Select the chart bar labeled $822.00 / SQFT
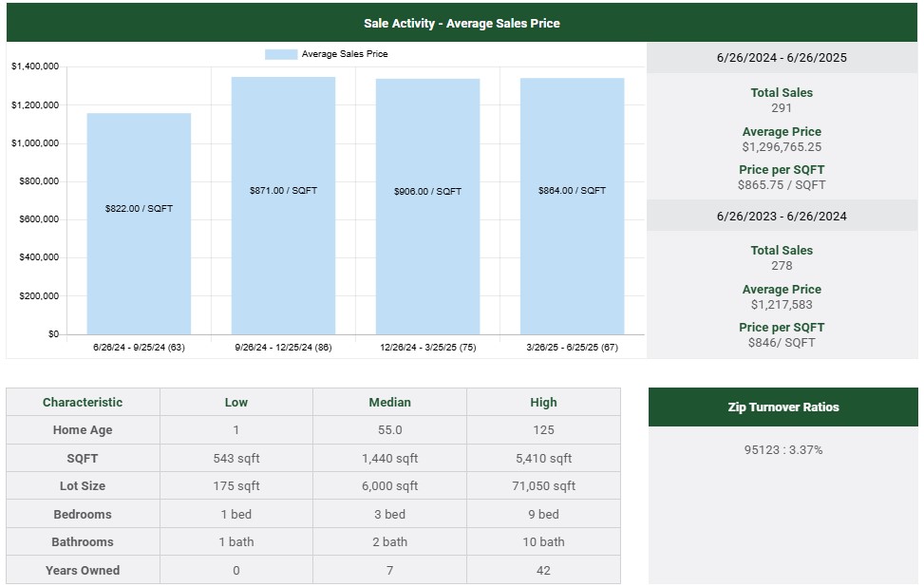The width and height of the screenshot is (924, 587). tap(139, 224)
